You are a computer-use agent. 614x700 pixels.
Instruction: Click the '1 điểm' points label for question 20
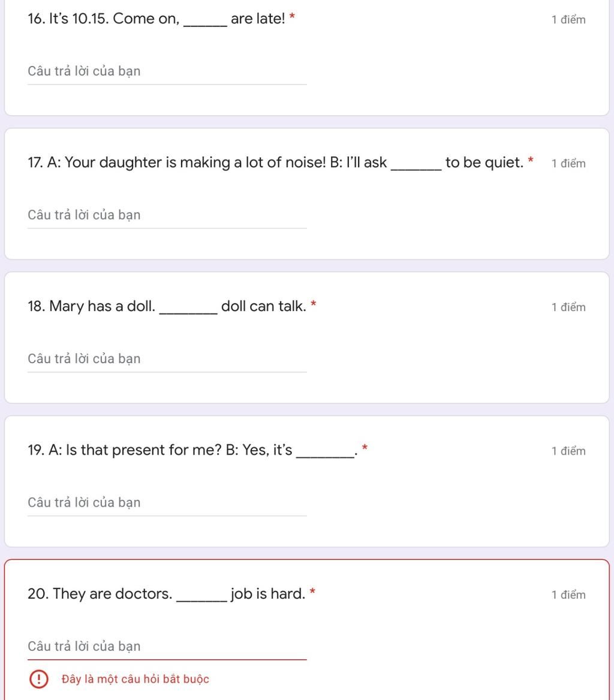568,595
